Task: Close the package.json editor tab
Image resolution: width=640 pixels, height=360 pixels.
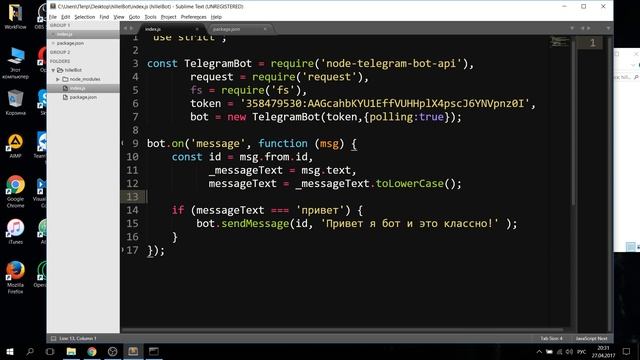Action: click(x=265, y=29)
